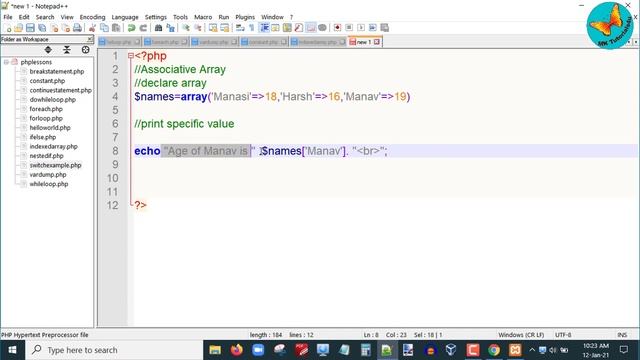Viewport: 640px width, 360px height.
Task: Open the Language menu
Action: click(125, 17)
